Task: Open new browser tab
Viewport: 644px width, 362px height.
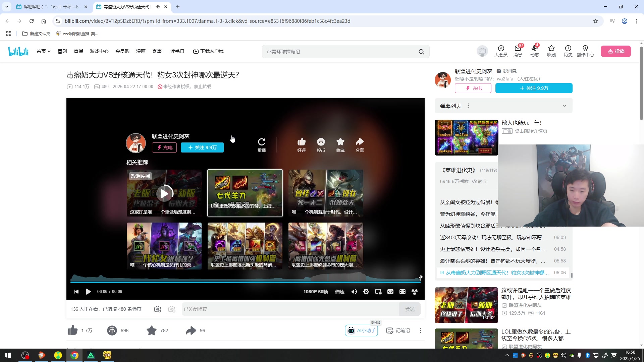Action: [178, 7]
